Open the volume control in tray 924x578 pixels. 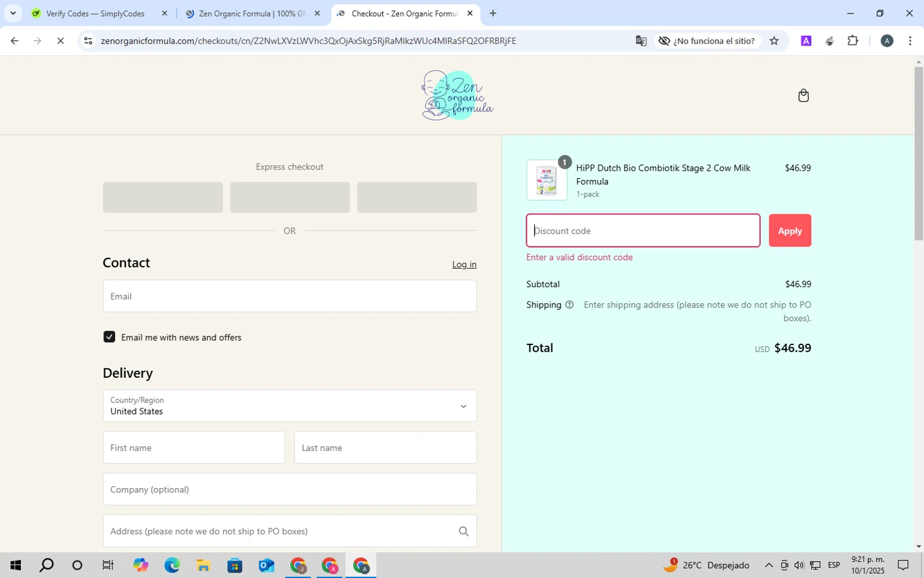[x=799, y=565]
